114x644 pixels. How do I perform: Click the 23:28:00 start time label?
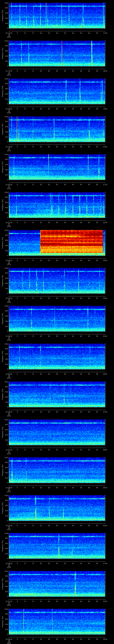pos(9,487)
